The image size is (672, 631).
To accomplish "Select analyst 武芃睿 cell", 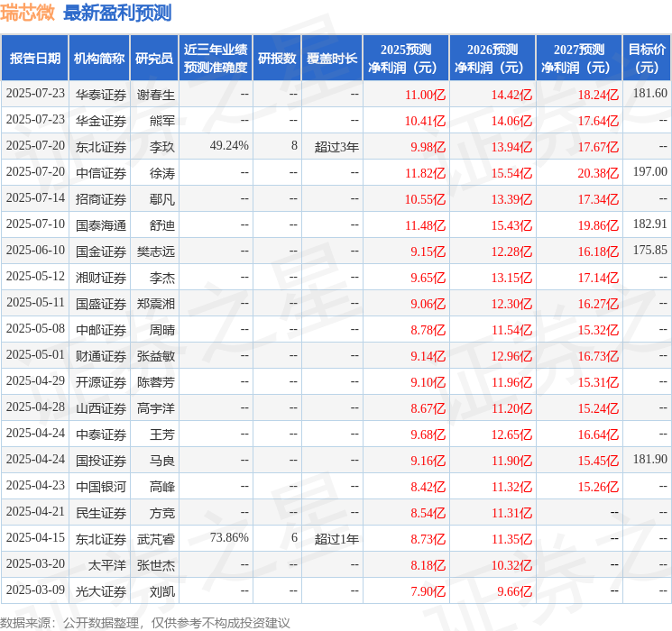I will click(156, 539).
